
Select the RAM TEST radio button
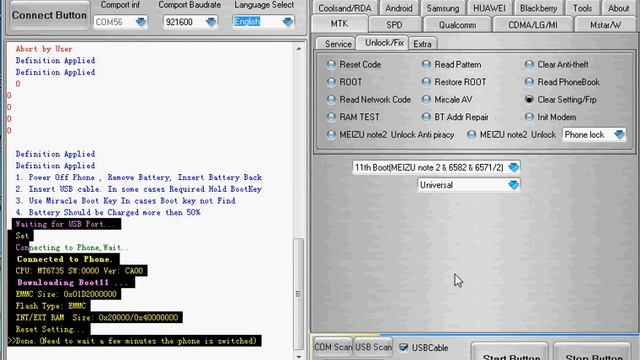tap(353, 117)
